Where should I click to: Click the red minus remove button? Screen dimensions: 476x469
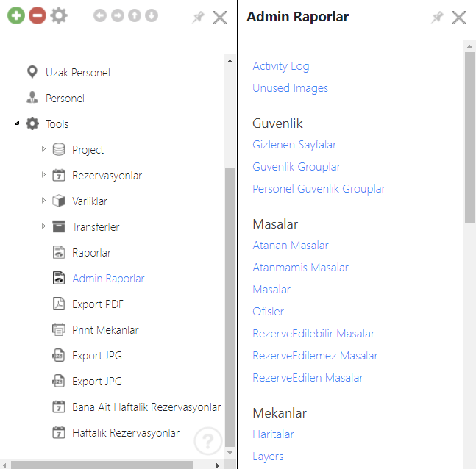click(37, 15)
